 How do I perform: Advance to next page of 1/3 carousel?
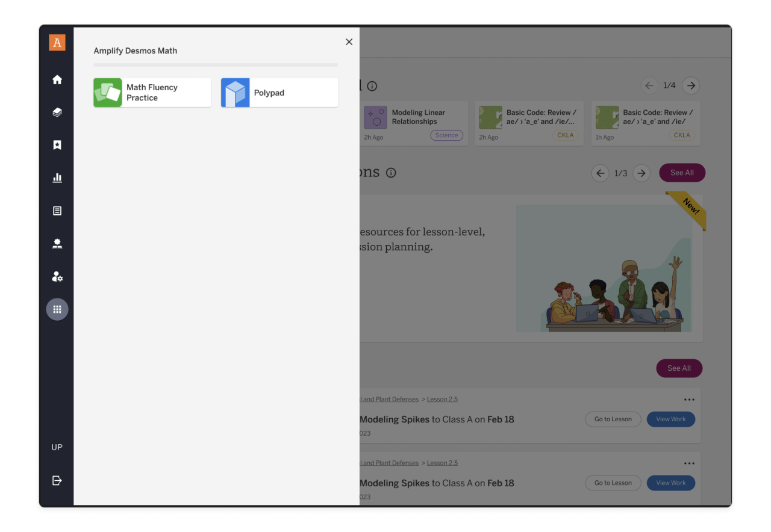[x=641, y=173]
